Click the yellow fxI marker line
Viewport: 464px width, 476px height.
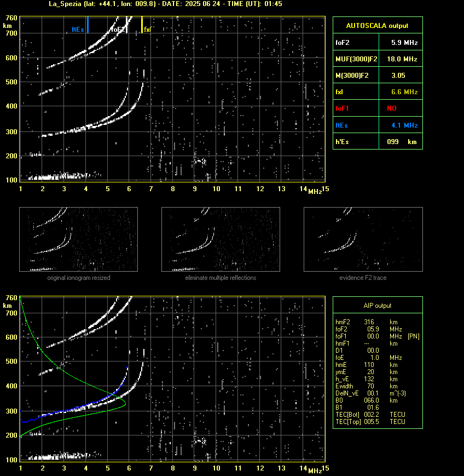142,25
